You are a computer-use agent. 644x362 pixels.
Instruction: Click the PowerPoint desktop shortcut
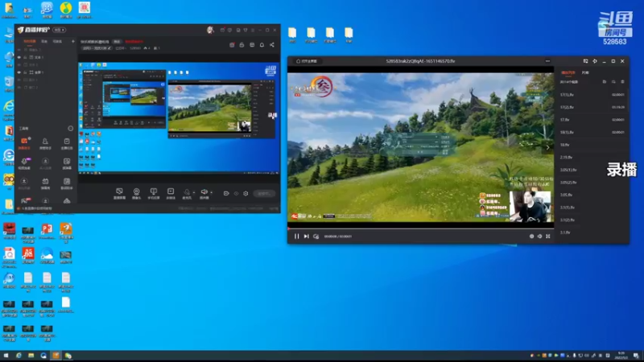tap(47, 232)
